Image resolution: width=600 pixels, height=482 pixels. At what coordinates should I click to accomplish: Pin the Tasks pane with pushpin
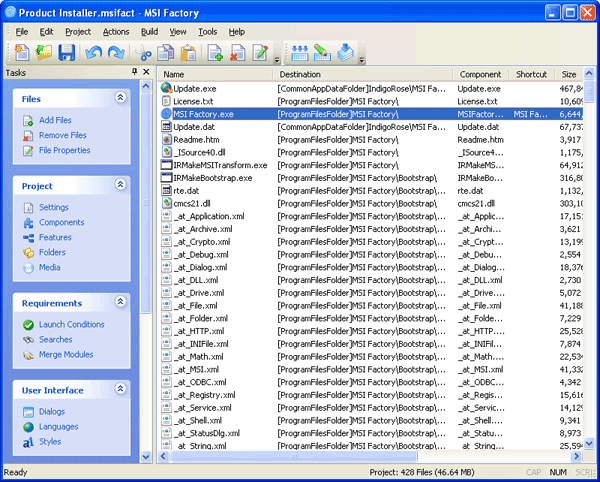click(x=134, y=72)
